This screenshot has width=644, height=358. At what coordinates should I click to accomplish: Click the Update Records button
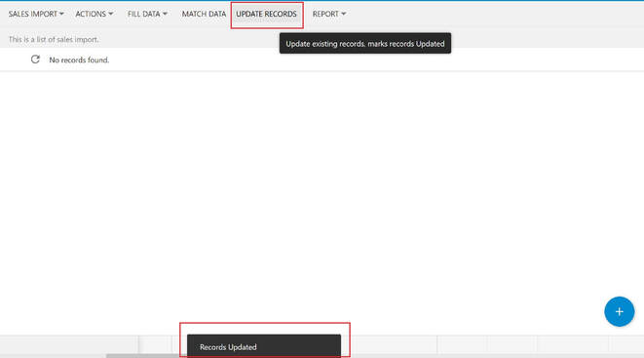(266, 14)
